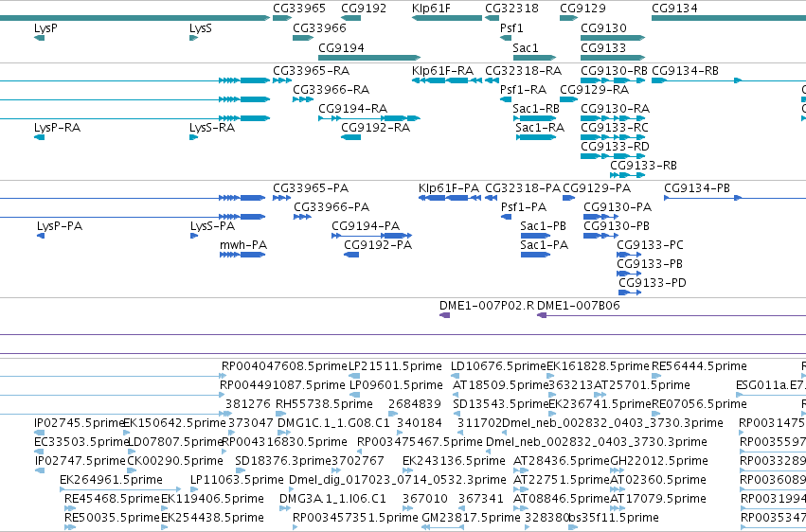Click the Klp61F-RA transcript label

pyautogui.click(x=442, y=71)
